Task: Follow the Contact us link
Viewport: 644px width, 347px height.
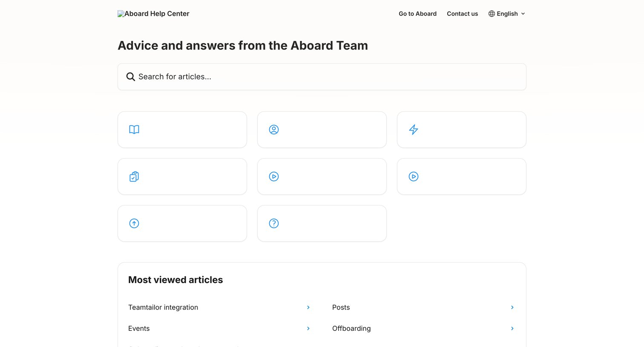Action: click(462, 14)
